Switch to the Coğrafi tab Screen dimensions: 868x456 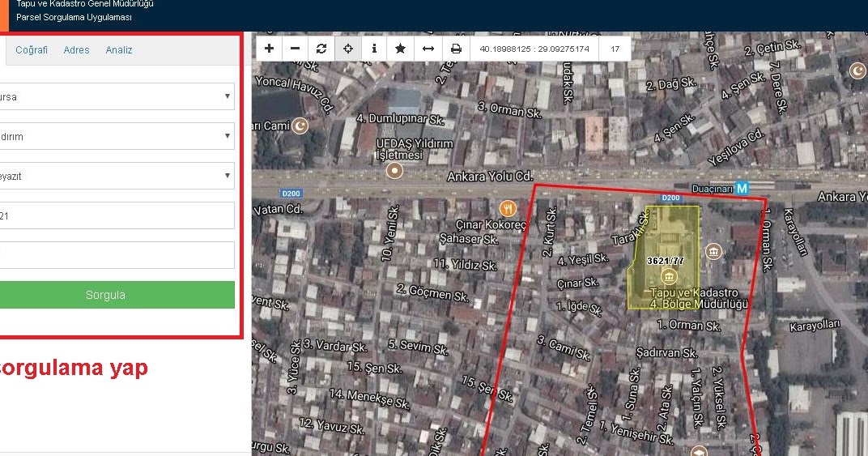coord(32,50)
